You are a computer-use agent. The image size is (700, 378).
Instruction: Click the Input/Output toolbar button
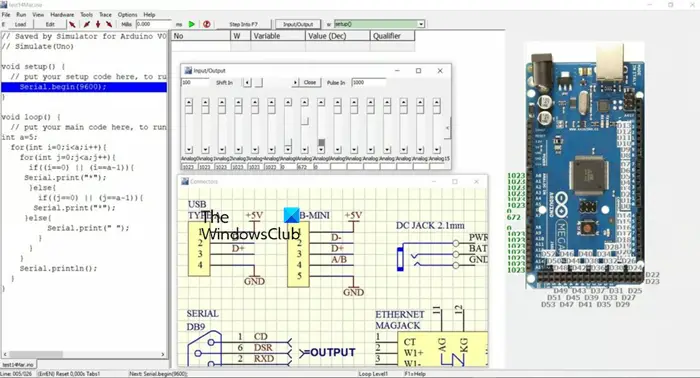(298, 24)
